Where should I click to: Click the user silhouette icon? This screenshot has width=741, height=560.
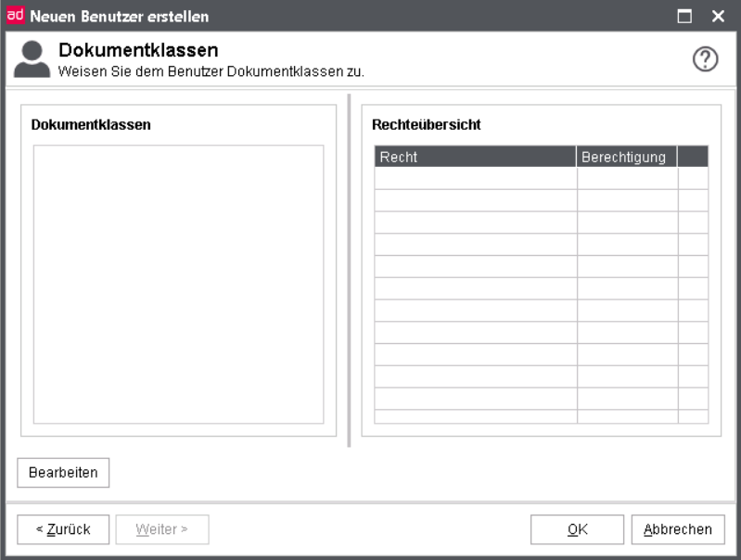click(32, 59)
